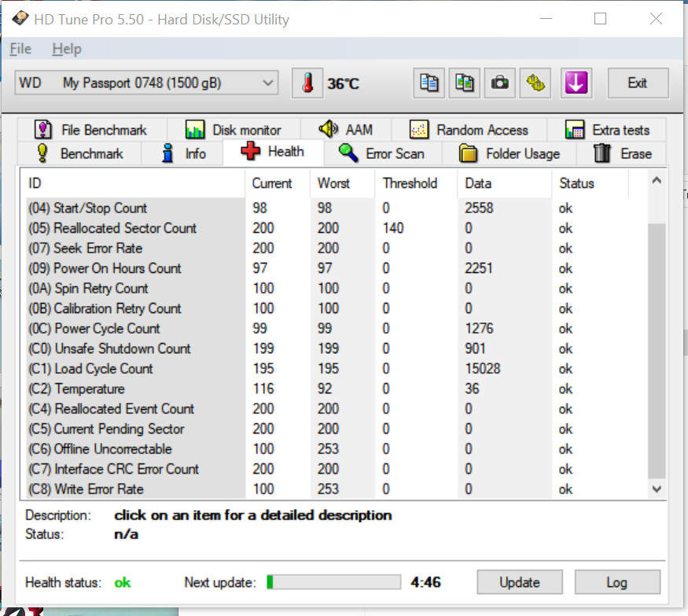Click the Exit button
The height and width of the screenshot is (616, 688).
pos(637,83)
